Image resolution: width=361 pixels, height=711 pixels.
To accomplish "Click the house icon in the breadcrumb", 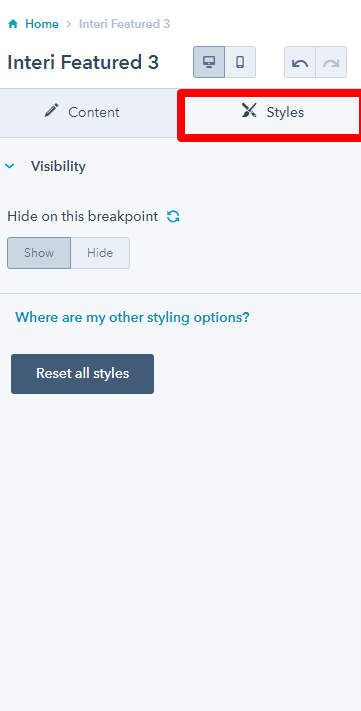I will (x=13, y=24).
